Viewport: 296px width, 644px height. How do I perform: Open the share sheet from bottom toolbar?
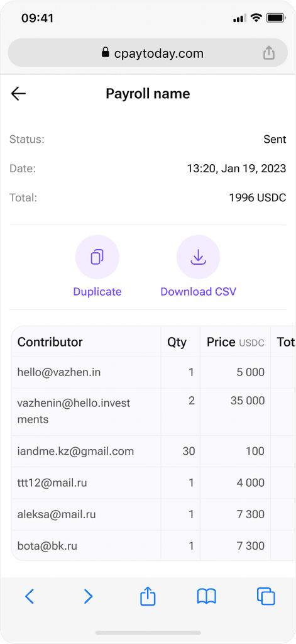[x=148, y=596]
